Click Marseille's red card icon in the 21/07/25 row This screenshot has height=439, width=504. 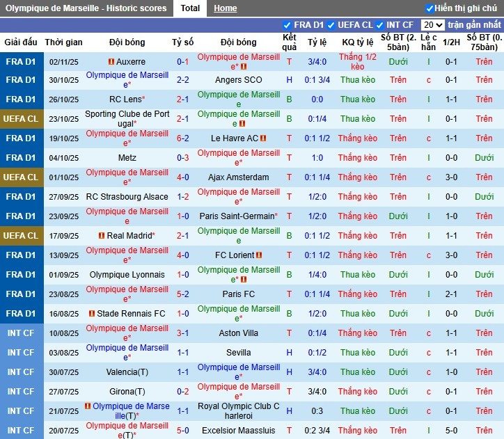pyautogui.click(x=88, y=406)
